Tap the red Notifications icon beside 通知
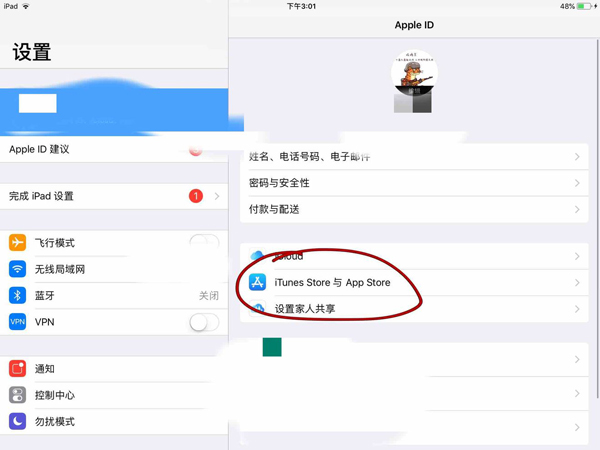Viewport: 600px width, 450px height. coord(18,368)
